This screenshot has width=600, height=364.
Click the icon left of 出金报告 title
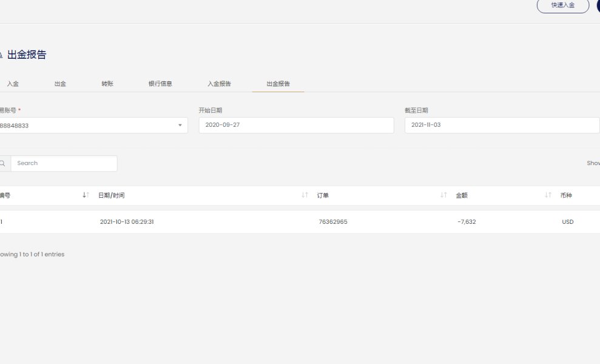pos(2,55)
